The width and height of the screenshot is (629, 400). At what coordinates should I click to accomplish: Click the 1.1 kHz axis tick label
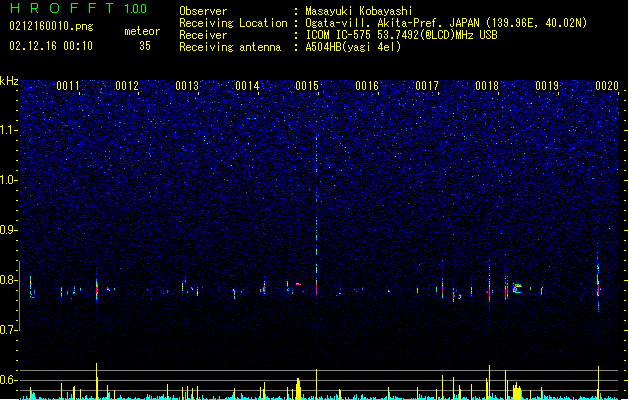click(9, 130)
